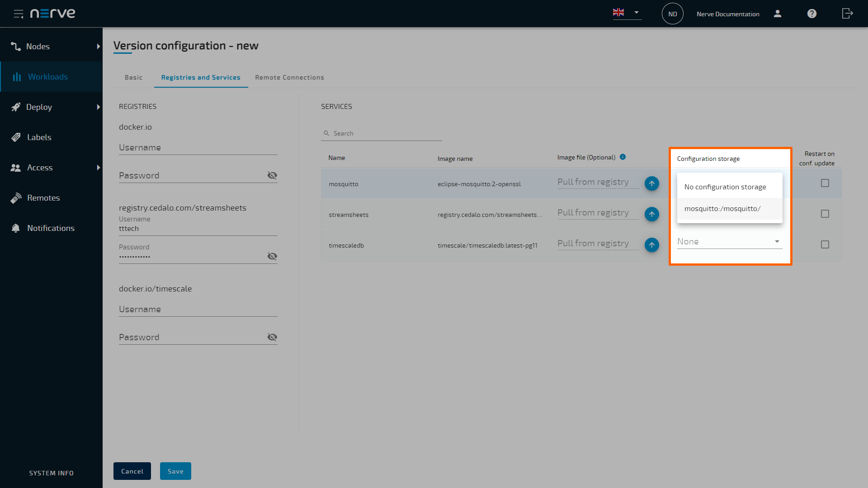Open the language selection dropdown

[636, 13]
